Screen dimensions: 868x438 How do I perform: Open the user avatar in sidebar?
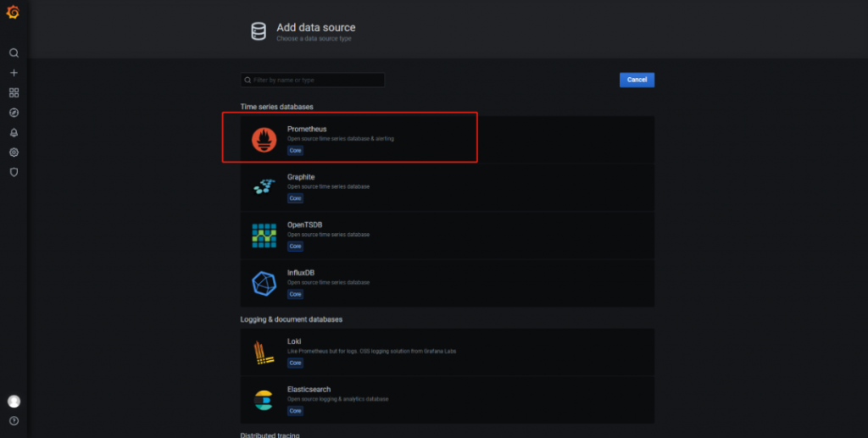coord(14,401)
